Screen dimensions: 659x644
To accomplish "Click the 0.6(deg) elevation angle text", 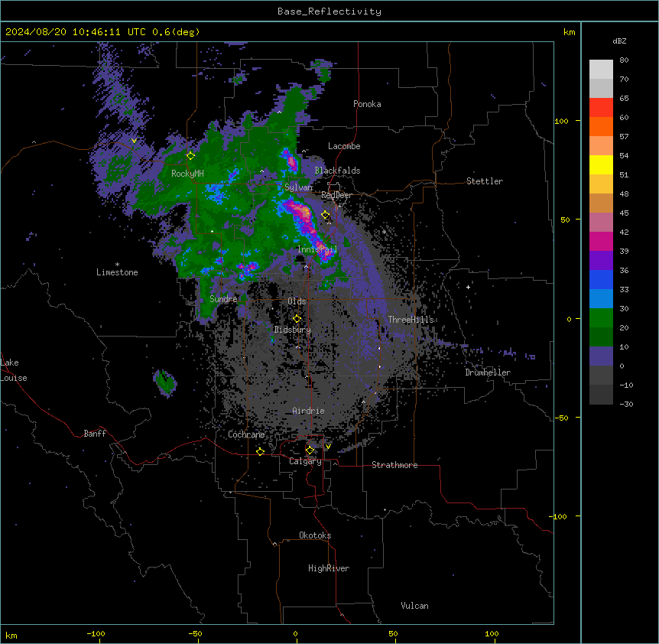I will tap(176, 32).
